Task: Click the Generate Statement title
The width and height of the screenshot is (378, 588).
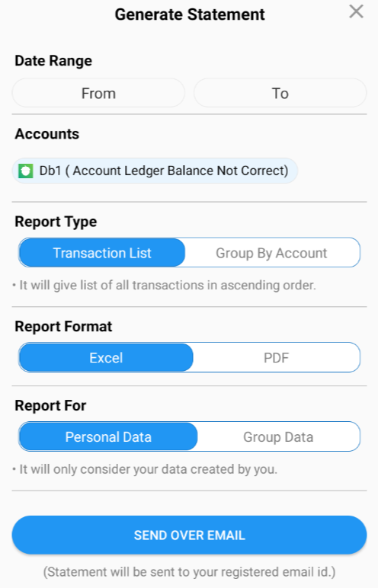Action: pos(190,14)
